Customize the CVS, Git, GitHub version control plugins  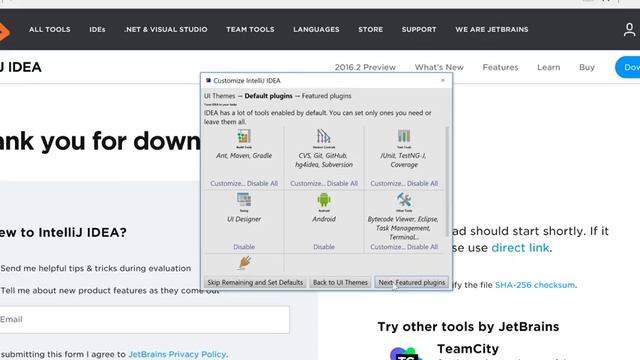pyautogui.click(x=308, y=184)
